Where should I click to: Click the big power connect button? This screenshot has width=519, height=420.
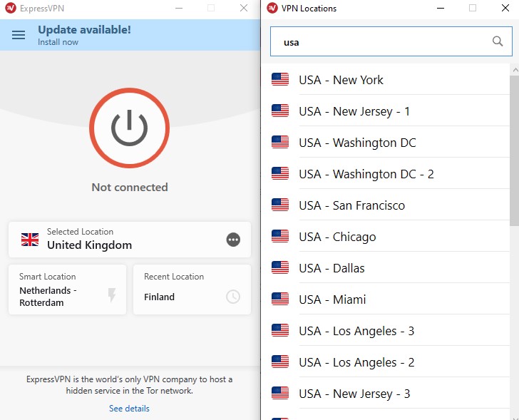click(130, 128)
